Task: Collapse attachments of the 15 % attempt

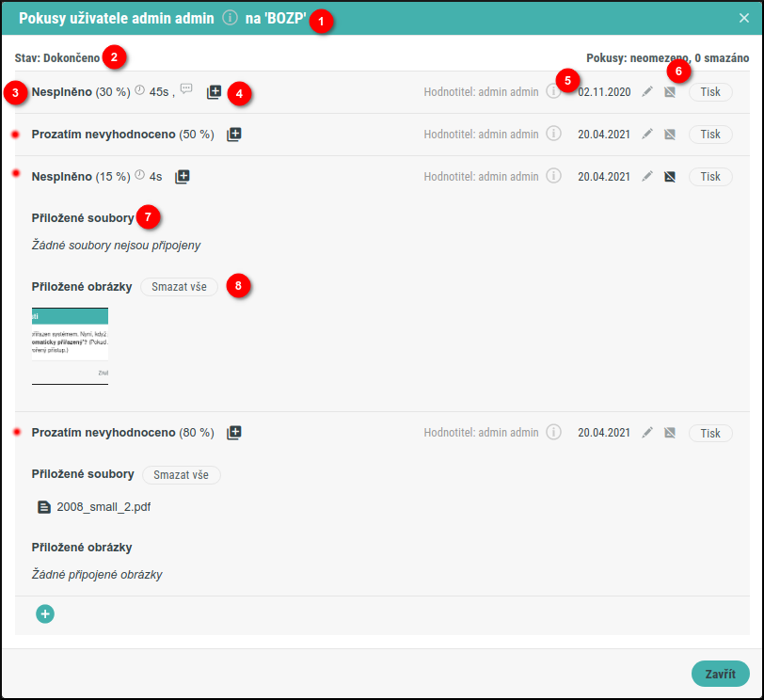Action: (x=183, y=176)
